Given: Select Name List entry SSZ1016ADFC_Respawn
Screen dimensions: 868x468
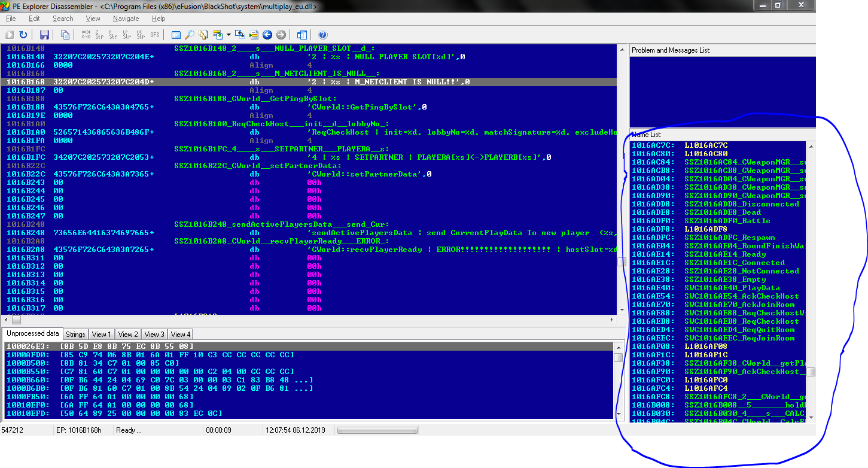Looking at the screenshot, I should point(718,238).
